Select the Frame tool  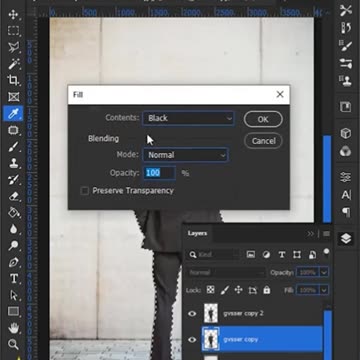click(13, 97)
